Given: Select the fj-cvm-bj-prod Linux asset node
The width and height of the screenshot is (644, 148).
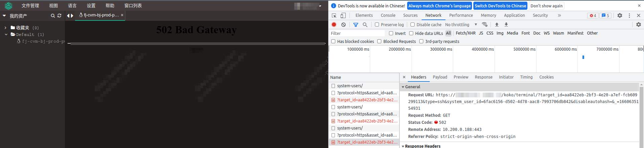Looking at the screenshot, I should (41, 41).
